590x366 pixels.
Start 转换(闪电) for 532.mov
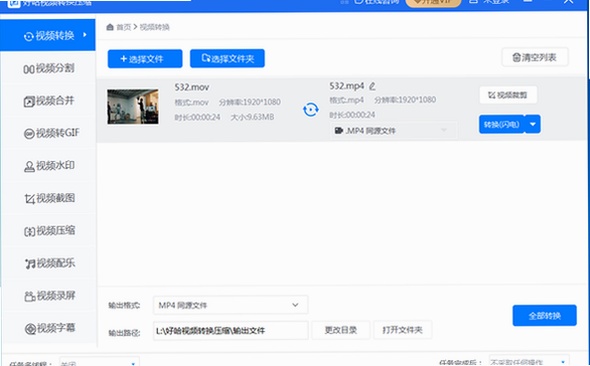click(502, 125)
